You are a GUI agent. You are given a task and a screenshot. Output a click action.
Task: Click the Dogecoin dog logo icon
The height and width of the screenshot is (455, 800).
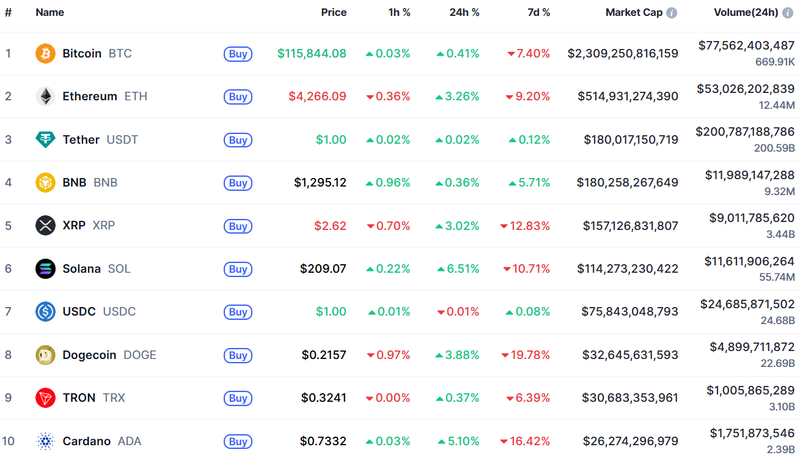tap(45, 354)
